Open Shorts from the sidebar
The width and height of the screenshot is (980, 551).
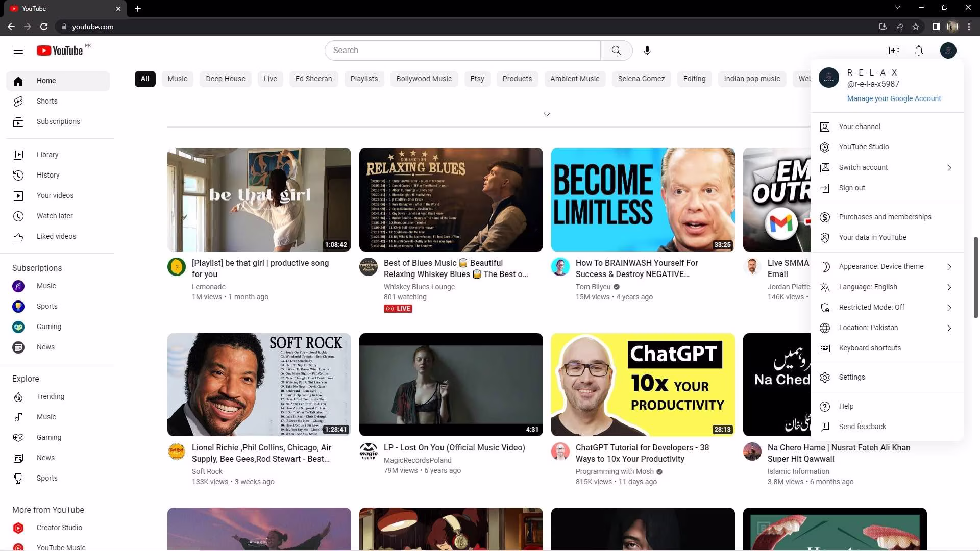(47, 101)
